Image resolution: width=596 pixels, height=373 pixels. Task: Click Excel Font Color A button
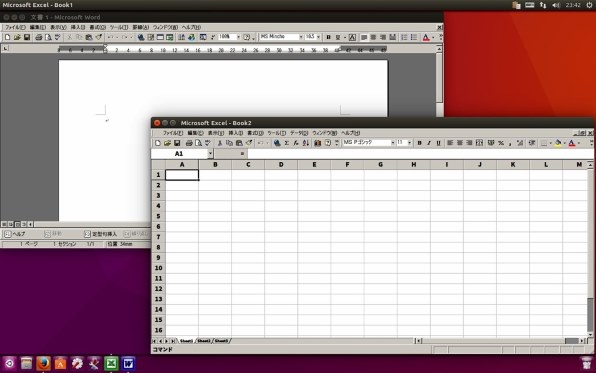point(571,143)
